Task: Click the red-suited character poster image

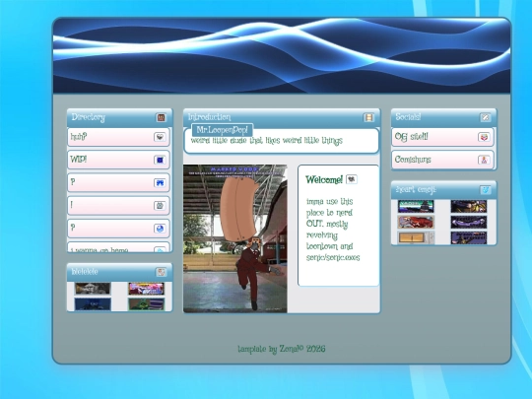Action: click(x=235, y=238)
